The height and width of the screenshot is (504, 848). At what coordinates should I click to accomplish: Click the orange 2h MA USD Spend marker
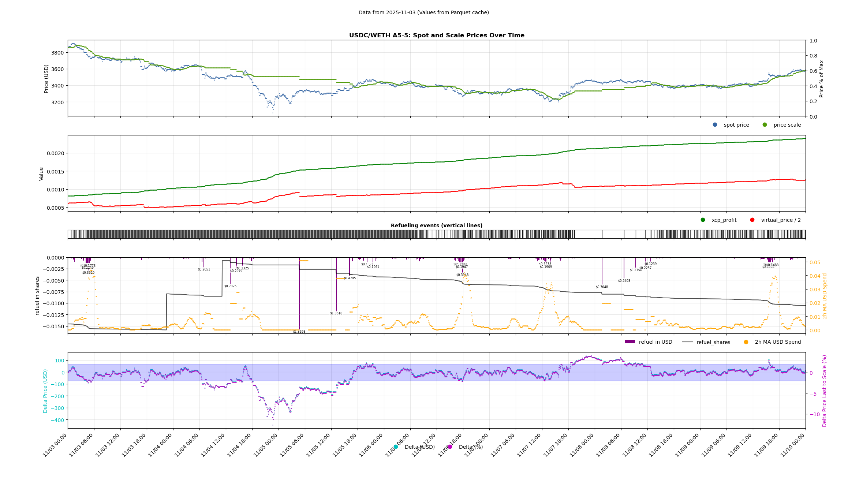click(746, 342)
